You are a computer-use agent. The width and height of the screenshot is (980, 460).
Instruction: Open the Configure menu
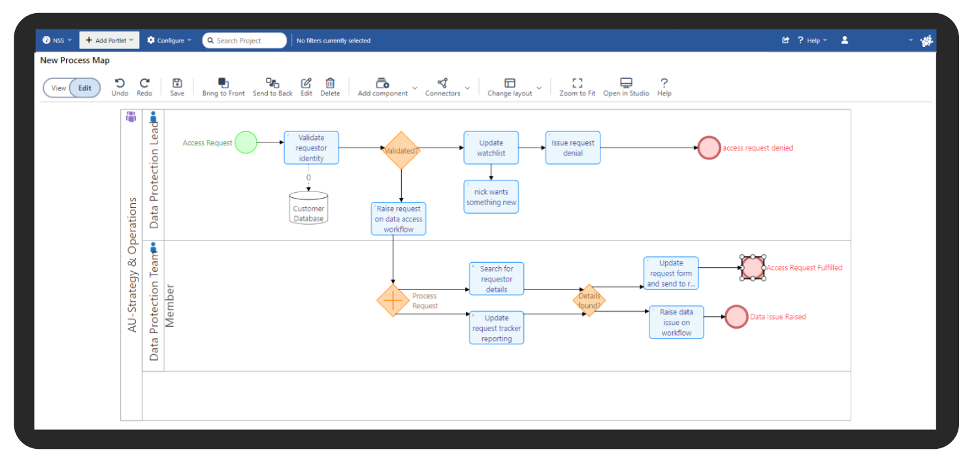click(169, 40)
